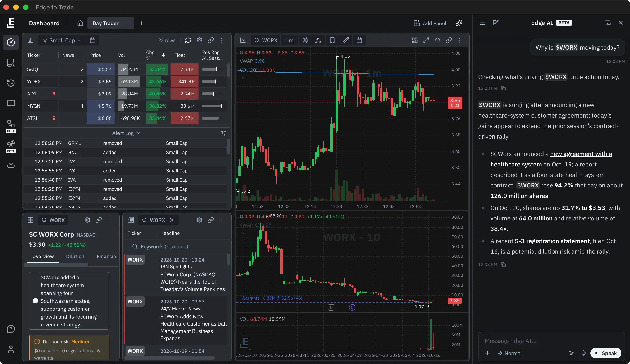Copy the Edge AI answer dated 12:03 PM

(503, 265)
